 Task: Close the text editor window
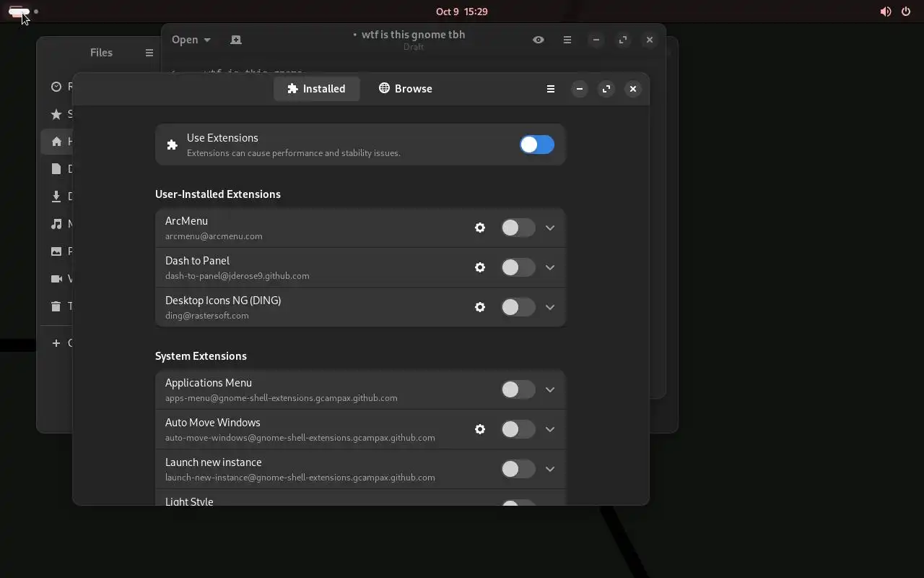click(x=650, y=40)
